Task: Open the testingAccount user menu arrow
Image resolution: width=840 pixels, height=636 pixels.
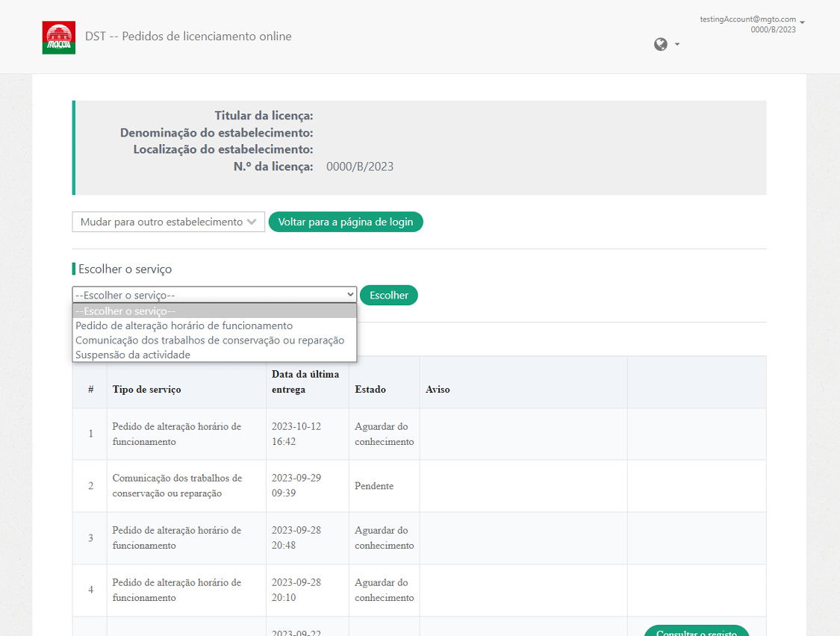Action: [802, 22]
